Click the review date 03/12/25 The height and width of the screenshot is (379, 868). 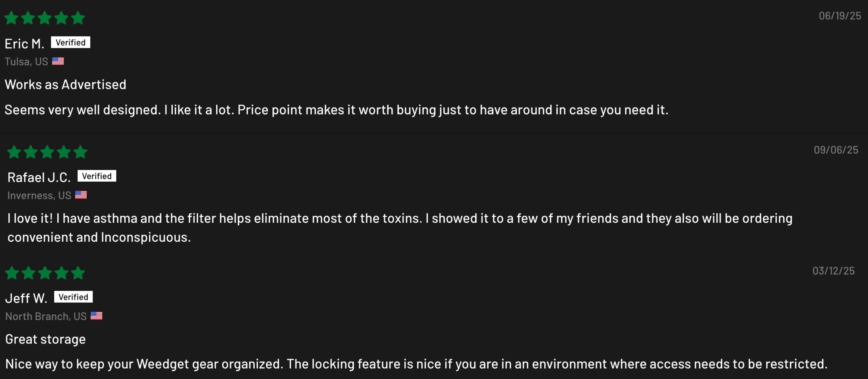tap(833, 271)
